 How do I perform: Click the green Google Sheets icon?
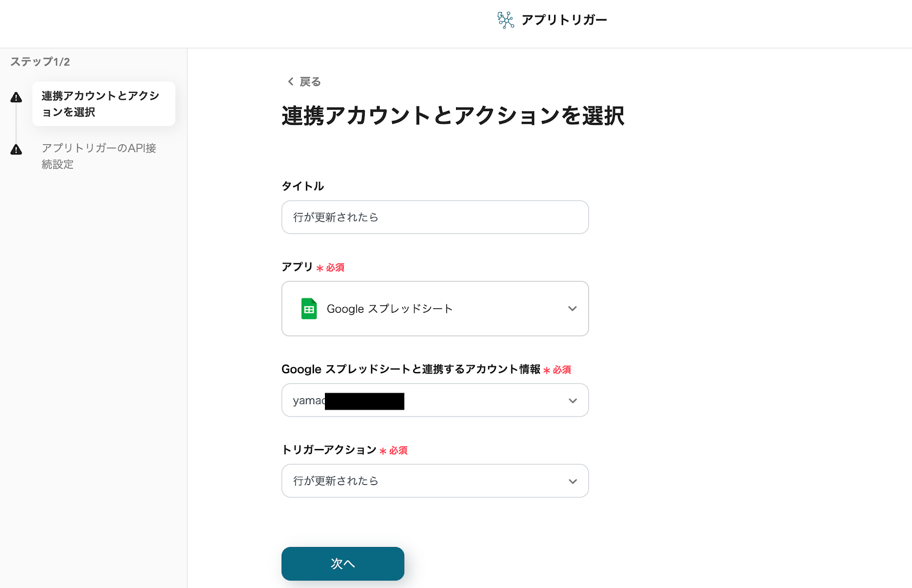click(x=309, y=309)
